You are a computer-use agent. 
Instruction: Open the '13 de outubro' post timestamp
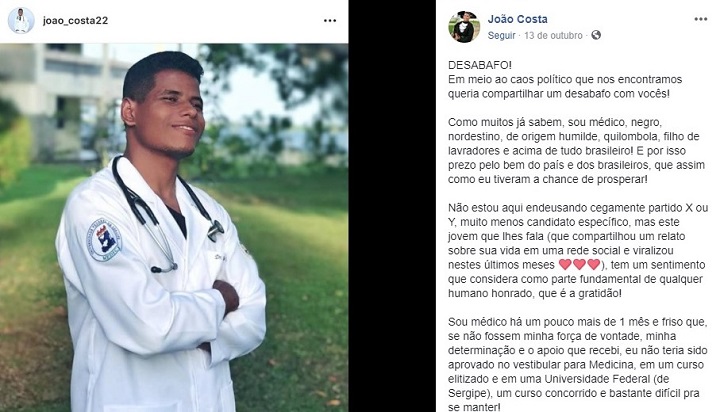553,35
